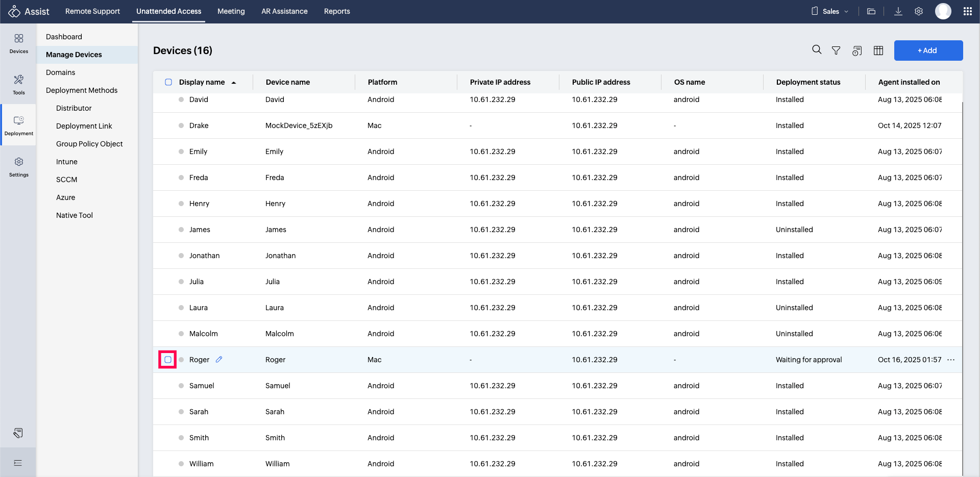The image size is (980, 477).
Task: Open the user profile avatar
Action: (943, 11)
